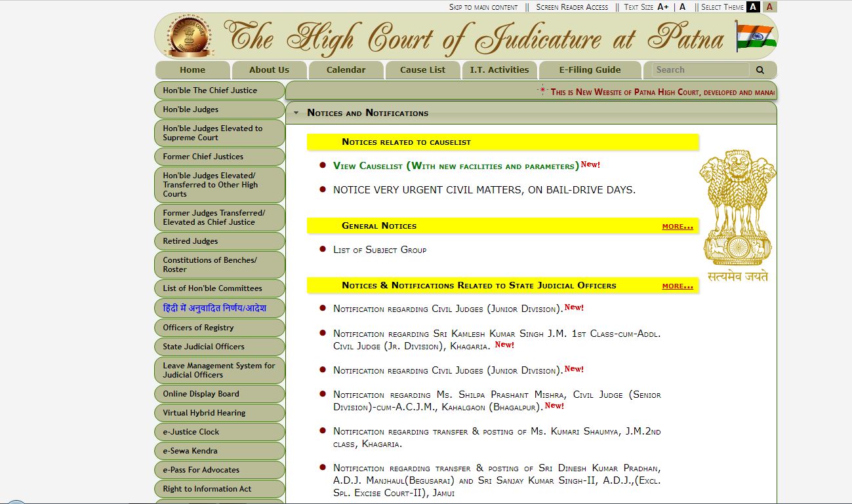Focus the Search input field
The height and width of the screenshot is (504, 852).
click(700, 70)
